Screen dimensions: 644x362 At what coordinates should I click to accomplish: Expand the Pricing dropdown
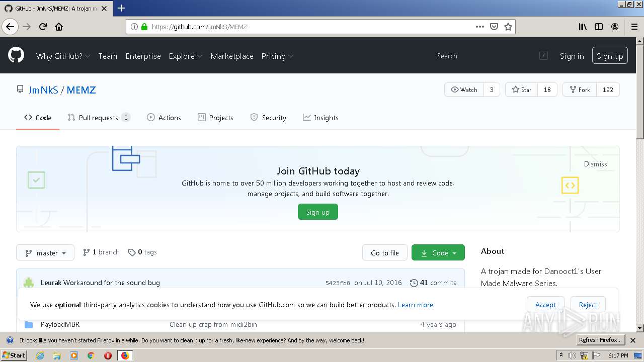pyautogui.click(x=277, y=56)
